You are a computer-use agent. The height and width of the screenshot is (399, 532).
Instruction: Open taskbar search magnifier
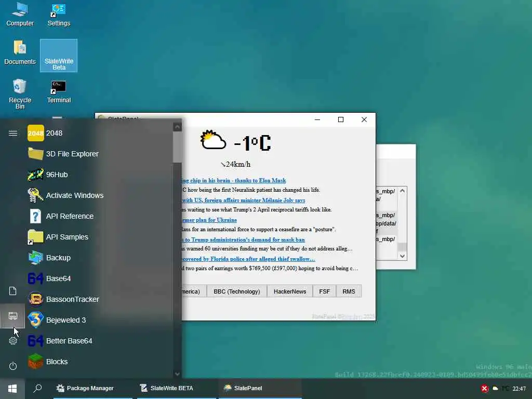pyautogui.click(x=37, y=388)
